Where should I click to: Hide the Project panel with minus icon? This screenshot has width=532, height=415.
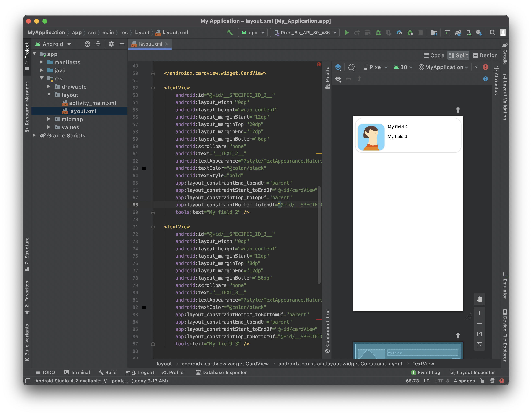[122, 44]
